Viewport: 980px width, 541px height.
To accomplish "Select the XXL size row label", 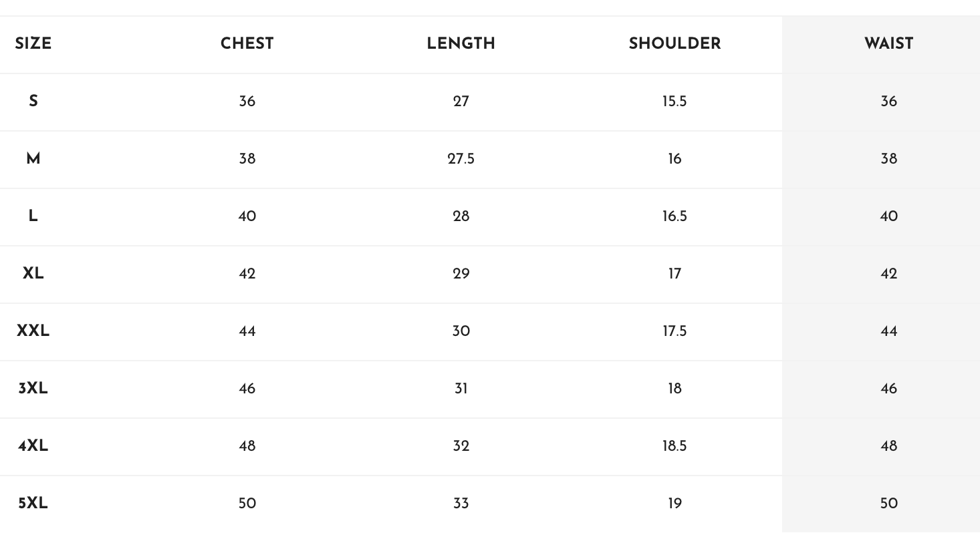I will click(x=33, y=331).
